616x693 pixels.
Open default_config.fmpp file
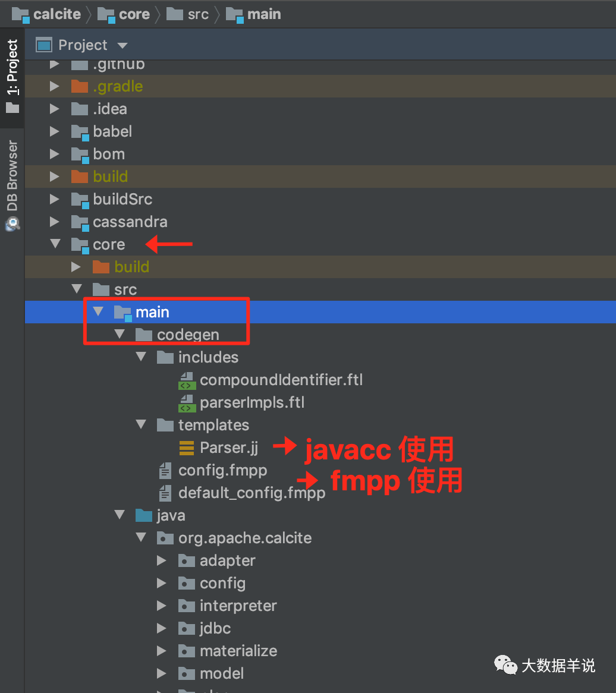coord(252,493)
